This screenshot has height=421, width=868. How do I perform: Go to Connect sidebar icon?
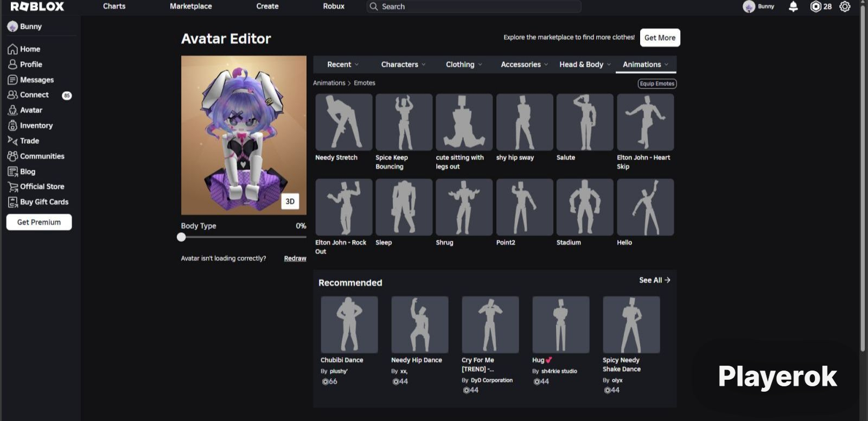point(12,95)
